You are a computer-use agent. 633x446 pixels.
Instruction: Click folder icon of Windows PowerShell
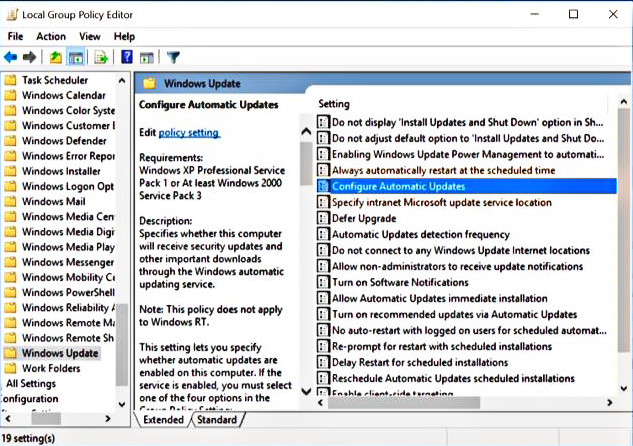coord(10,292)
